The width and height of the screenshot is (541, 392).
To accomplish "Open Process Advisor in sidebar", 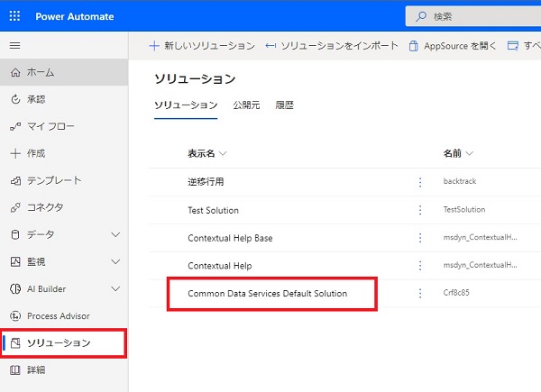I will coord(64,315).
